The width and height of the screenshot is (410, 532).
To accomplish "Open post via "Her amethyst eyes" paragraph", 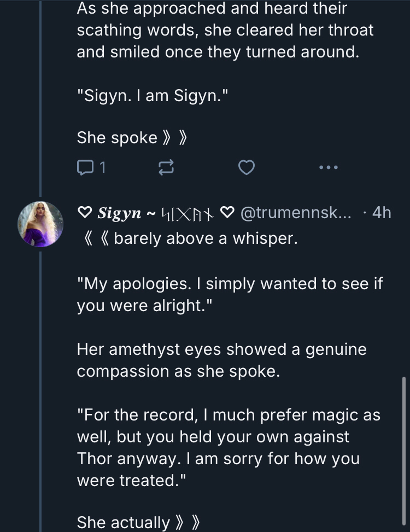I will pos(221,360).
